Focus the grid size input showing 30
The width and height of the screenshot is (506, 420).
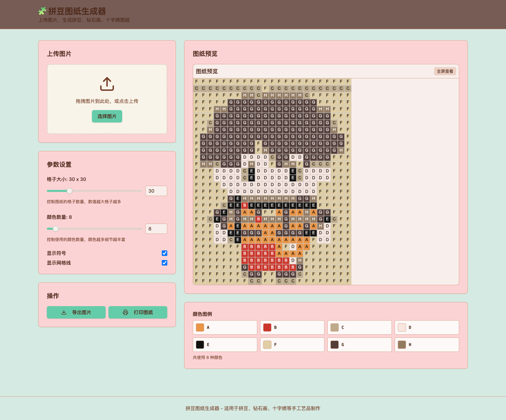[x=156, y=191]
